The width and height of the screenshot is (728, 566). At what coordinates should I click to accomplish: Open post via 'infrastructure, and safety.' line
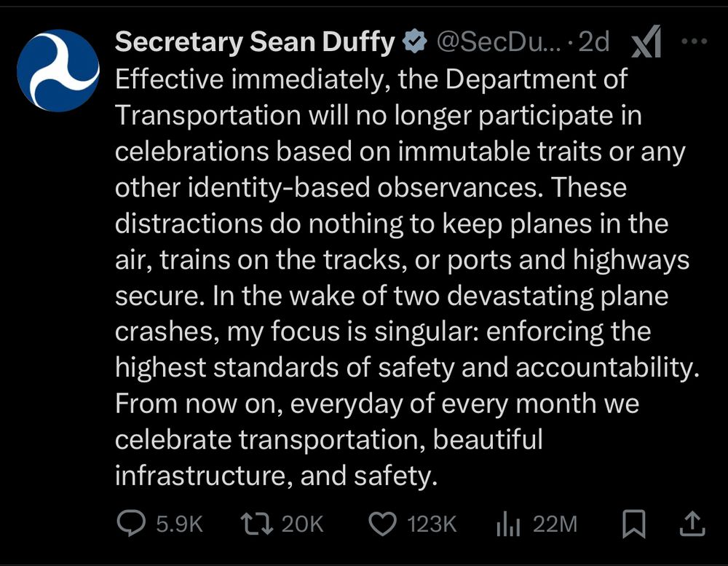pos(276,476)
